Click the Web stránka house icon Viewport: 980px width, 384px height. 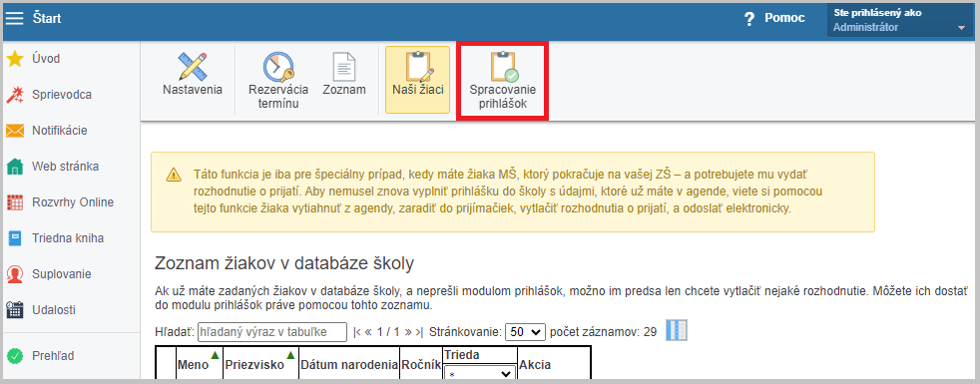click(x=15, y=167)
